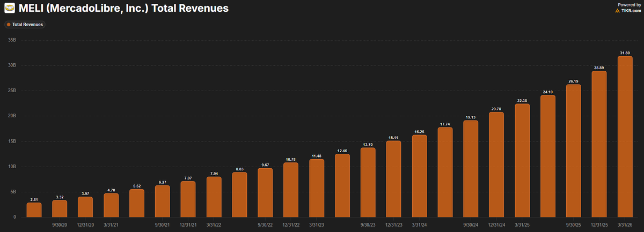Click the value label 7.94
The width and height of the screenshot is (644, 232).
(x=214, y=174)
